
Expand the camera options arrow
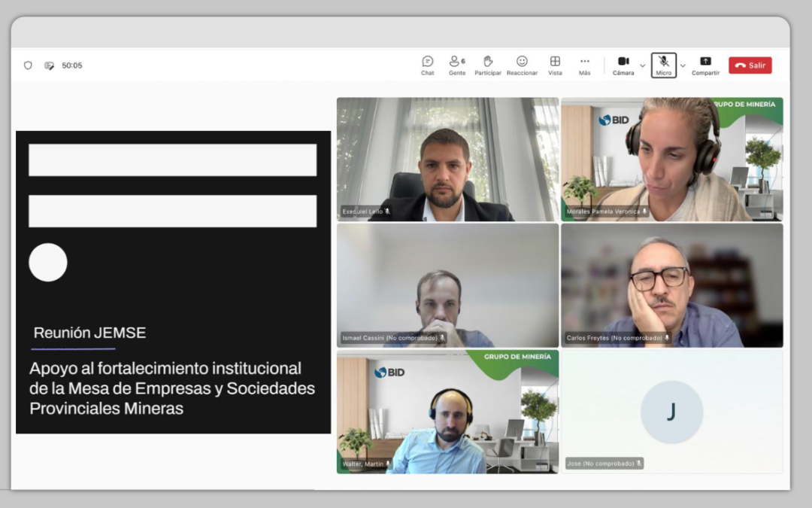(642, 65)
